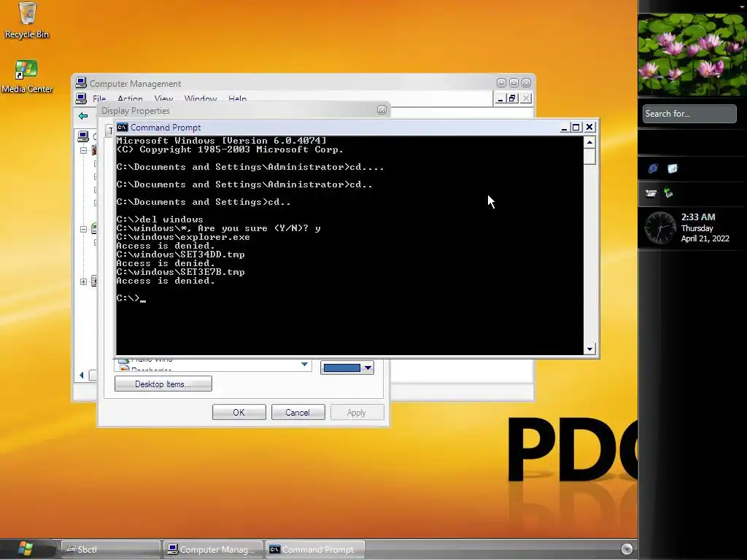Click the Computer Management menu bar console icon

point(81,98)
